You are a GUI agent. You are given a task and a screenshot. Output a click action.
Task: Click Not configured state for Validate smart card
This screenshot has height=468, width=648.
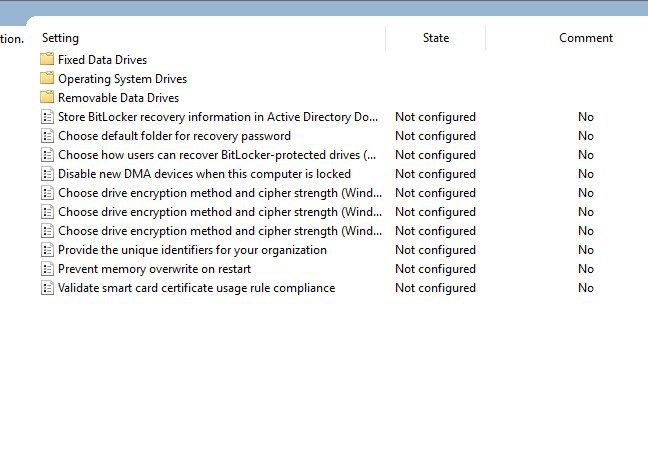coord(435,288)
